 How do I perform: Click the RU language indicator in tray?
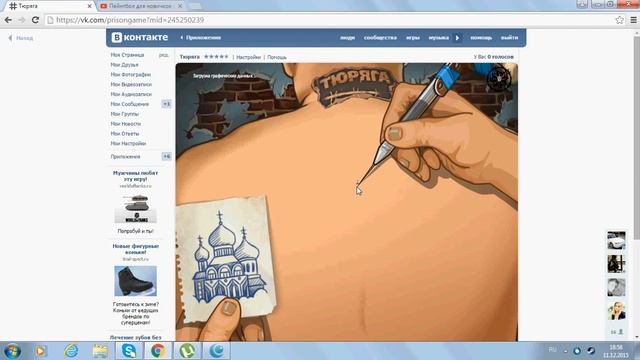552,350
